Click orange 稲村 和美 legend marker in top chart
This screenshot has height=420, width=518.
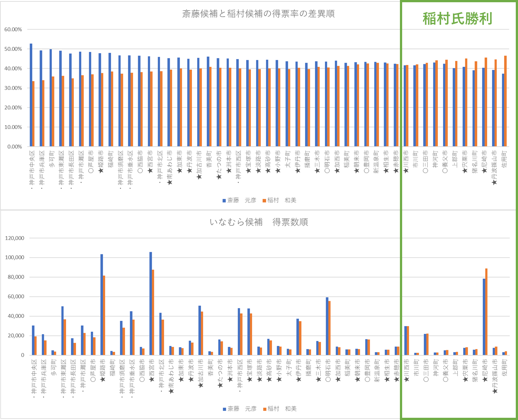[x=264, y=201]
